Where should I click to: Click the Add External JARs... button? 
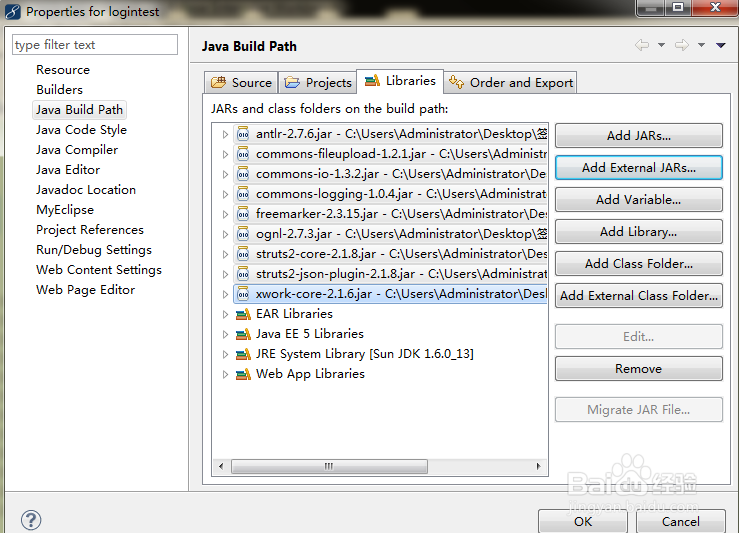point(639,168)
